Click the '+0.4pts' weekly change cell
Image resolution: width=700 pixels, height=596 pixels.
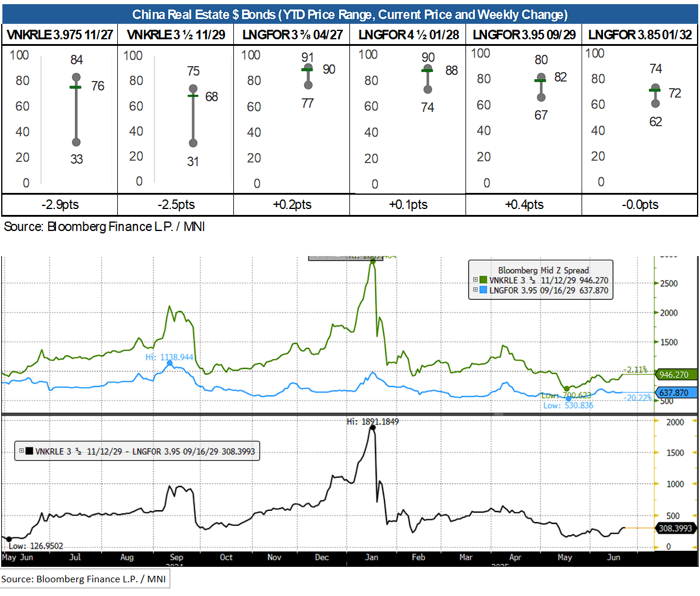(x=524, y=204)
